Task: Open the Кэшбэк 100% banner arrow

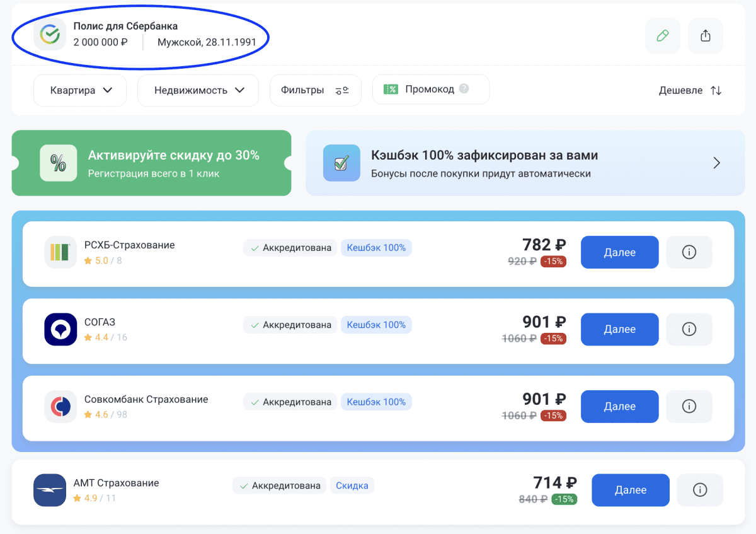Action: click(x=716, y=163)
